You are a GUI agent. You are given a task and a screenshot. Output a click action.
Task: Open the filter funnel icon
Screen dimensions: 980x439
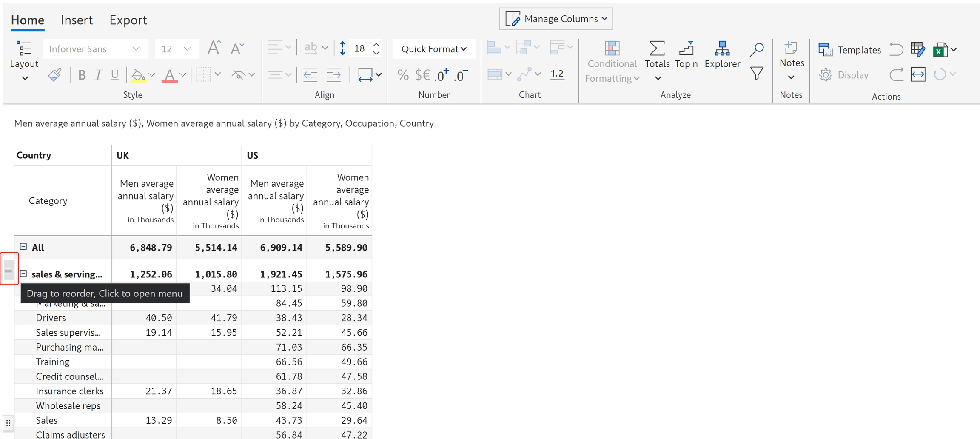coord(757,74)
